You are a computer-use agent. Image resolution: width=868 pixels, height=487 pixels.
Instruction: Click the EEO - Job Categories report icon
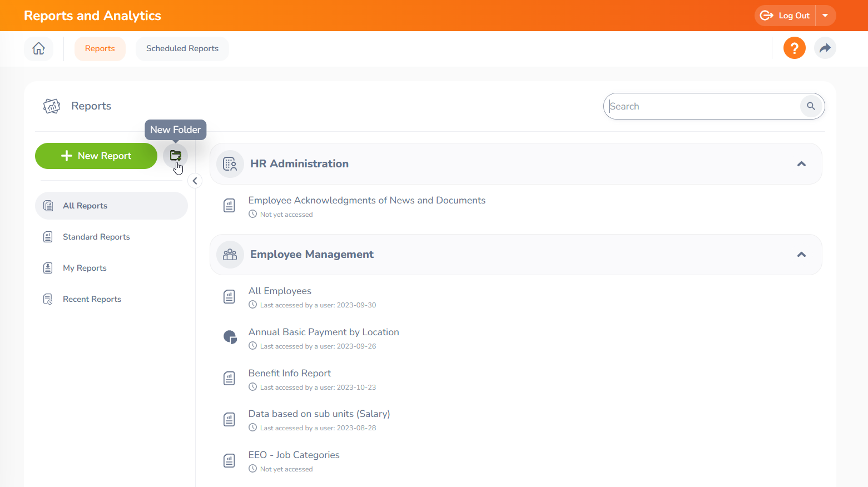coord(229,461)
